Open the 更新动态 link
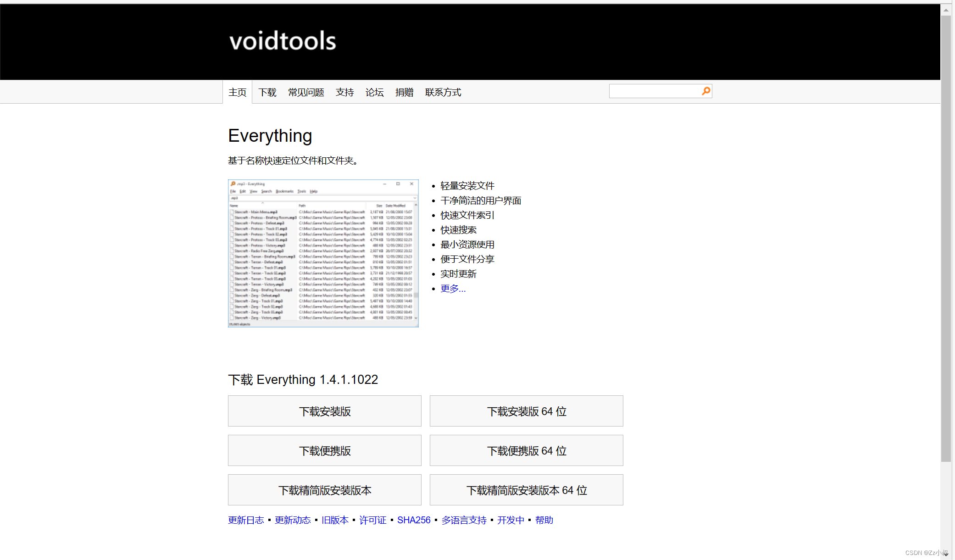955x560 pixels. click(x=293, y=520)
